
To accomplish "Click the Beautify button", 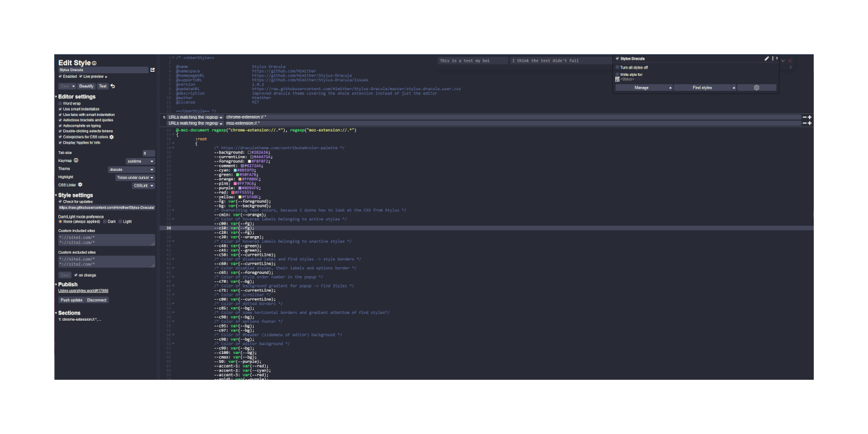I will pyautogui.click(x=86, y=86).
